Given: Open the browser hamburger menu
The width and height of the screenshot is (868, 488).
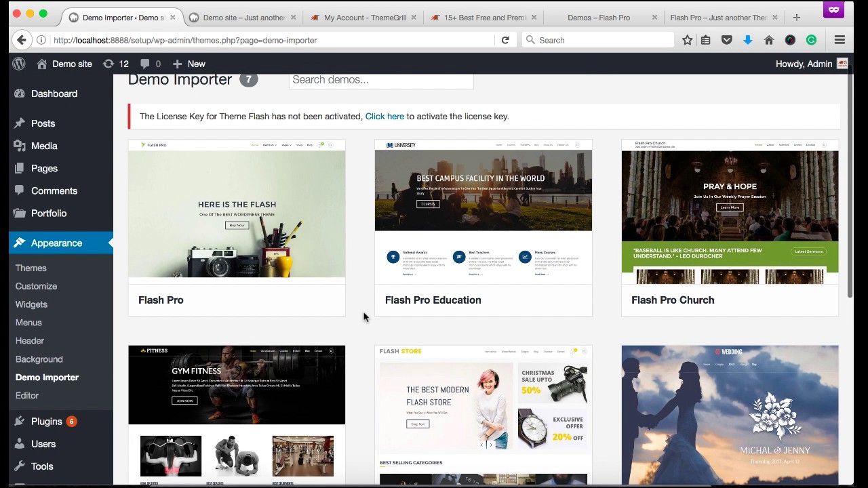Looking at the screenshot, I should coord(840,40).
